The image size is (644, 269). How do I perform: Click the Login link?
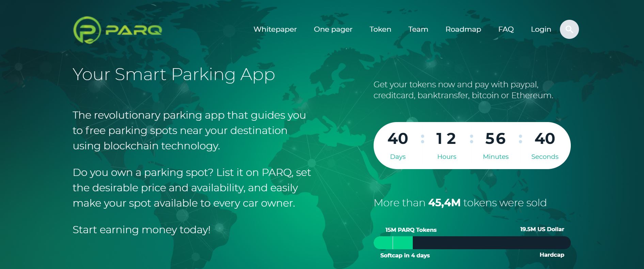coord(541,29)
